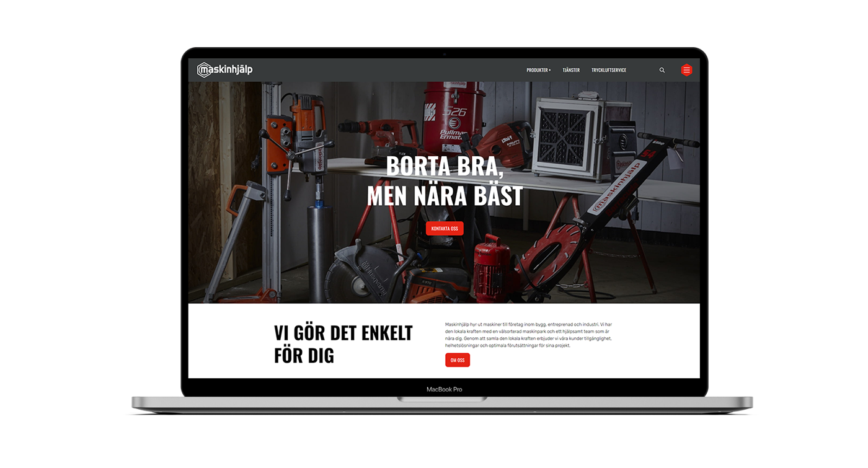868x468 pixels.
Task: Click the Om Oss button
Action: 457,360
